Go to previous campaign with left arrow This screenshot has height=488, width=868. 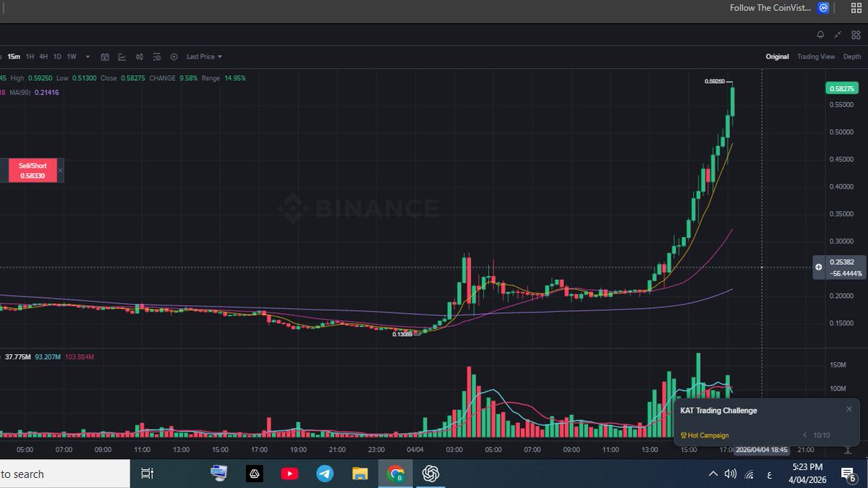coord(804,435)
